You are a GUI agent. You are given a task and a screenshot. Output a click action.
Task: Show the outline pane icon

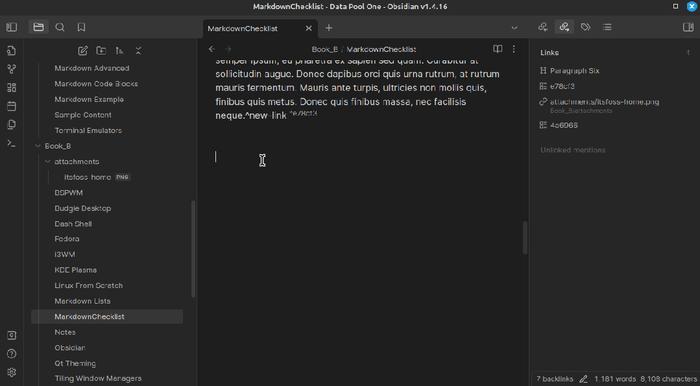[607, 27]
